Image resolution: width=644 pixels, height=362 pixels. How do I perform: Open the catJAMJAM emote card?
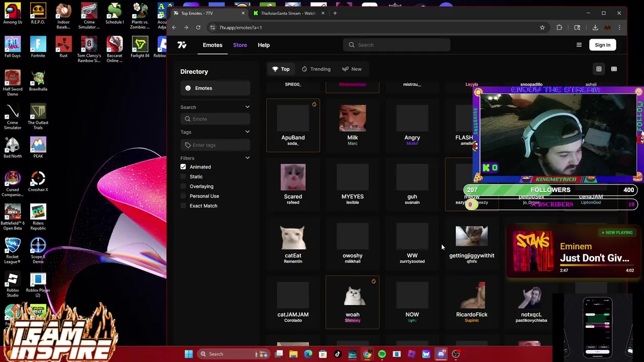tap(293, 302)
